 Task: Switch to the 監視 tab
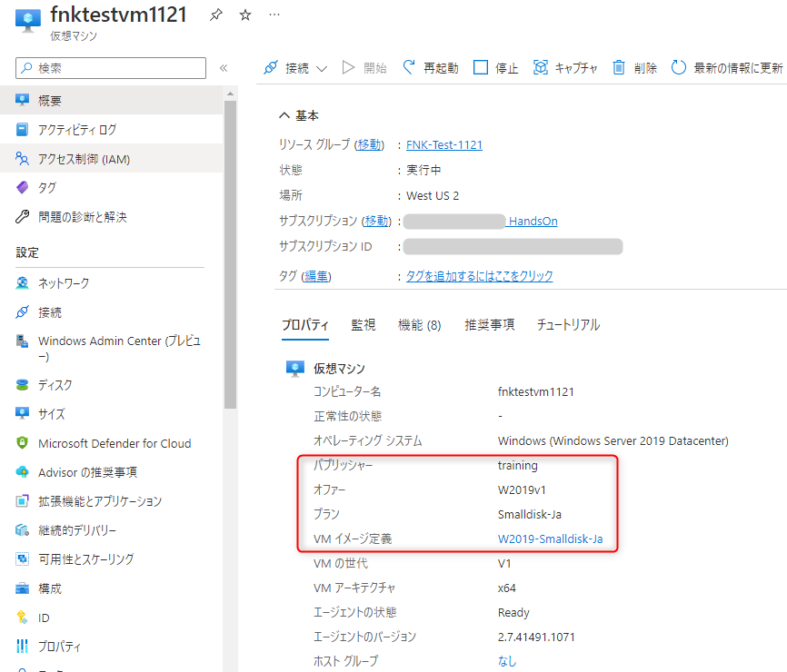(x=364, y=325)
